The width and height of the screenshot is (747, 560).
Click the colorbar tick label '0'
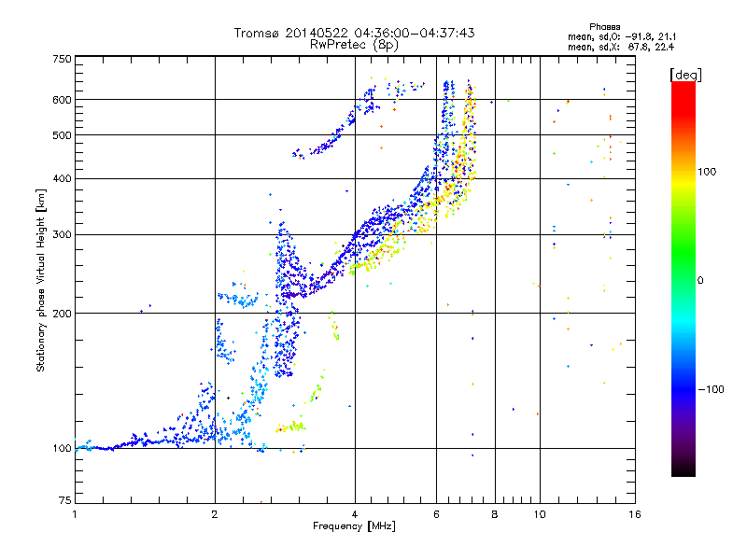700,281
